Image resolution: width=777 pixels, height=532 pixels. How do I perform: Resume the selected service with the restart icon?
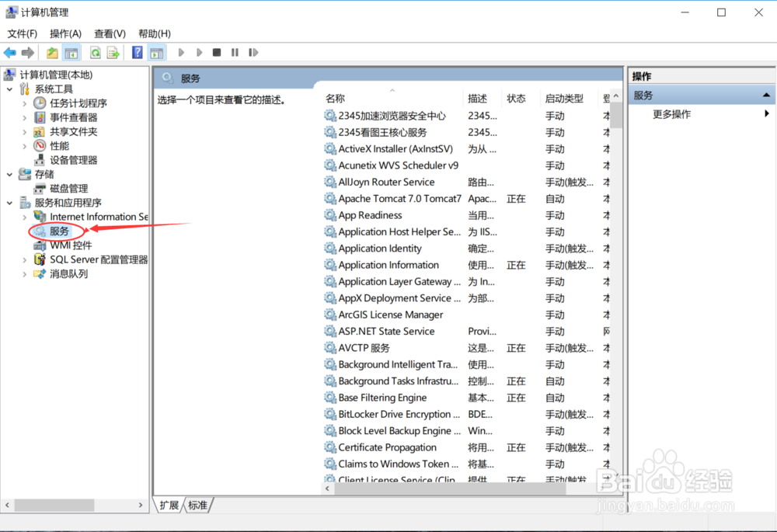[x=253, y=52]
